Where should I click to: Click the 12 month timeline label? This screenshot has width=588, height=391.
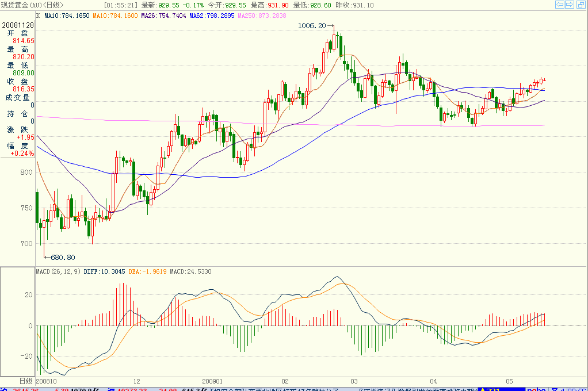point(136,381)
